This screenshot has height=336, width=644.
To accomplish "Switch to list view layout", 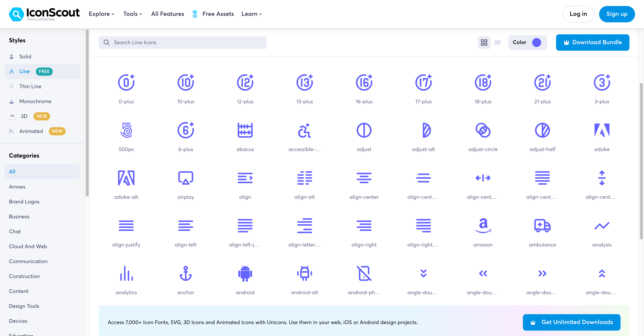I will coord(497,43).
